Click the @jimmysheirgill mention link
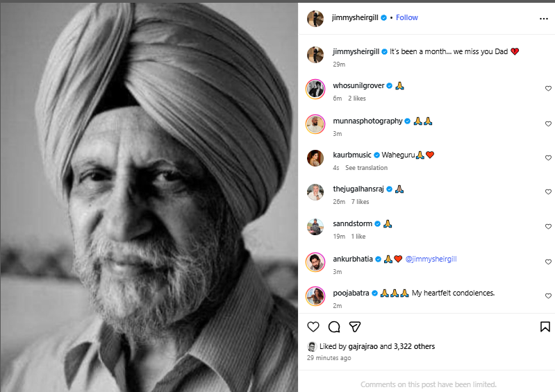Screen dimensions: 555x392 pos(430,259)
